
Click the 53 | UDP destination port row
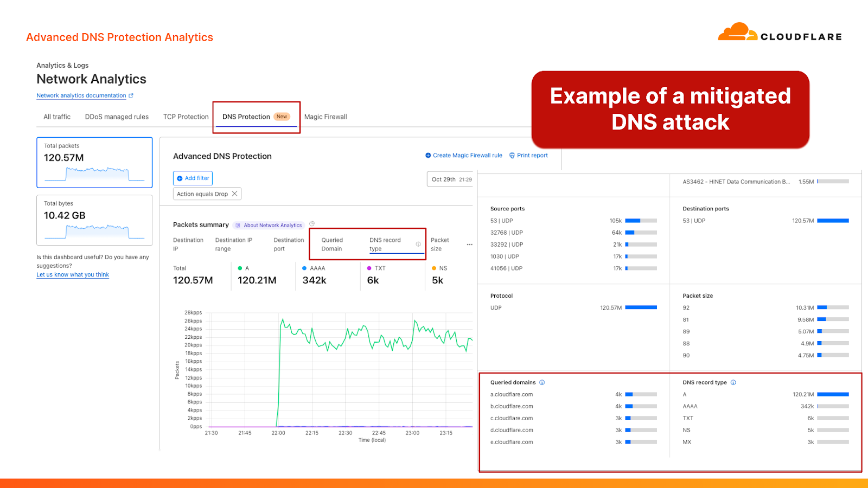click(x=765, y=221)
